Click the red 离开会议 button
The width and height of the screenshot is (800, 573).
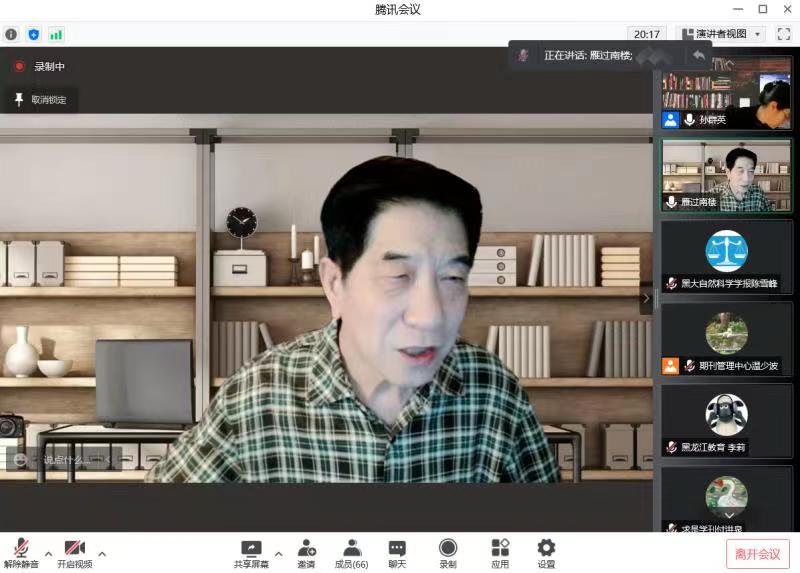[757, 554]
